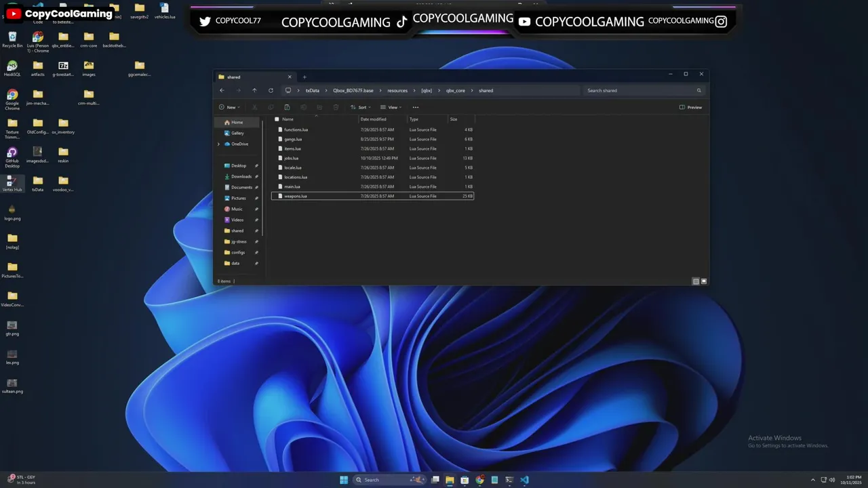Sort by the Date modified column header
The height and width of the screenshot is (488, 868).
pos(374,119)
